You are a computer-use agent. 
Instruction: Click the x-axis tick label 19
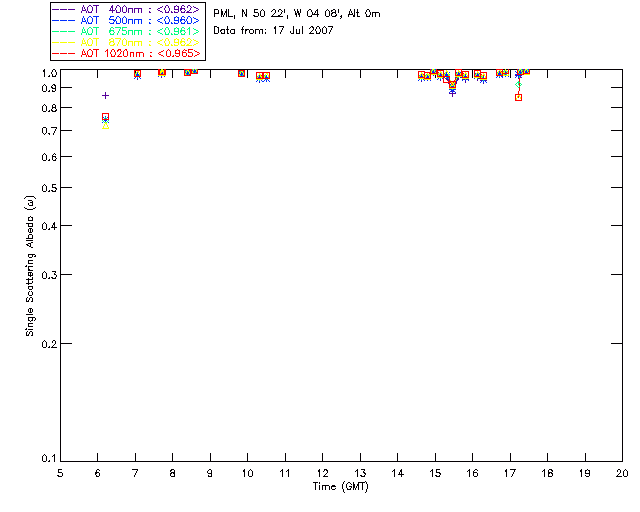click(x=585, y=473)
